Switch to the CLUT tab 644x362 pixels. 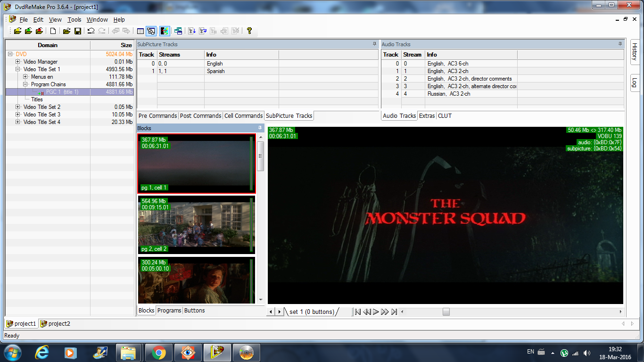coord(445,116)
